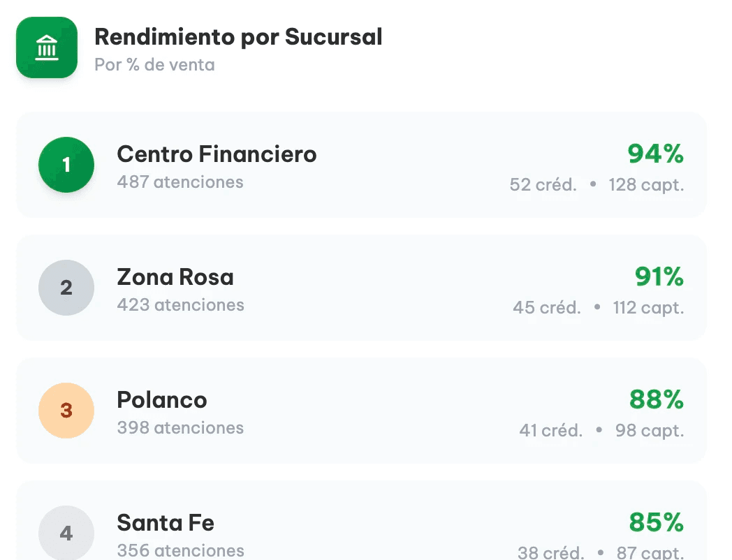The image size is (732, 560).
Task: Click the Rendimiento por Sucursal heading
Action: [239, 37]
